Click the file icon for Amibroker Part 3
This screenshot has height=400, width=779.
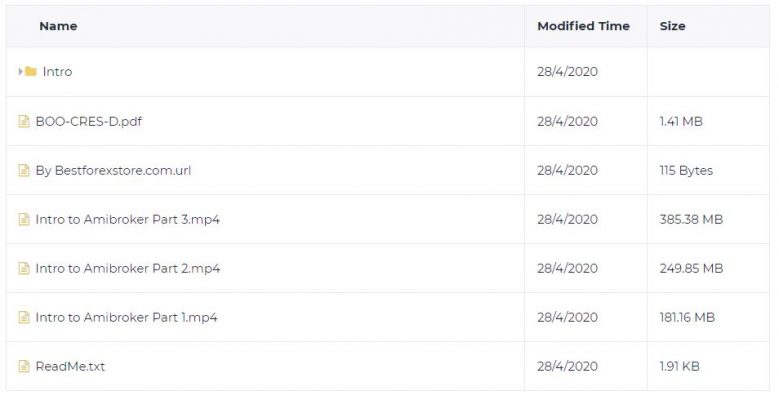[x=24, y=219]
